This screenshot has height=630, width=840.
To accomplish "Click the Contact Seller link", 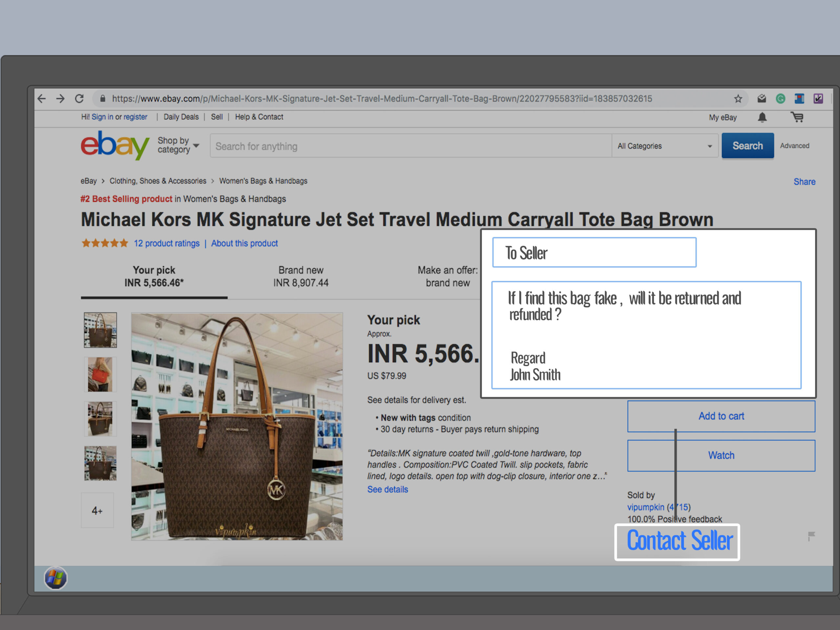I will point(679,541).
